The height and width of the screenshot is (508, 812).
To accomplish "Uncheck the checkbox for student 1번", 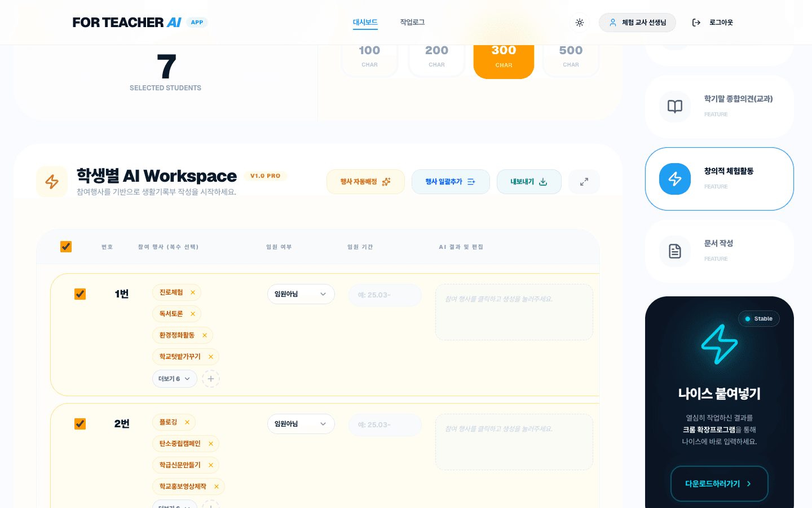I will click(x=80, y=294).
